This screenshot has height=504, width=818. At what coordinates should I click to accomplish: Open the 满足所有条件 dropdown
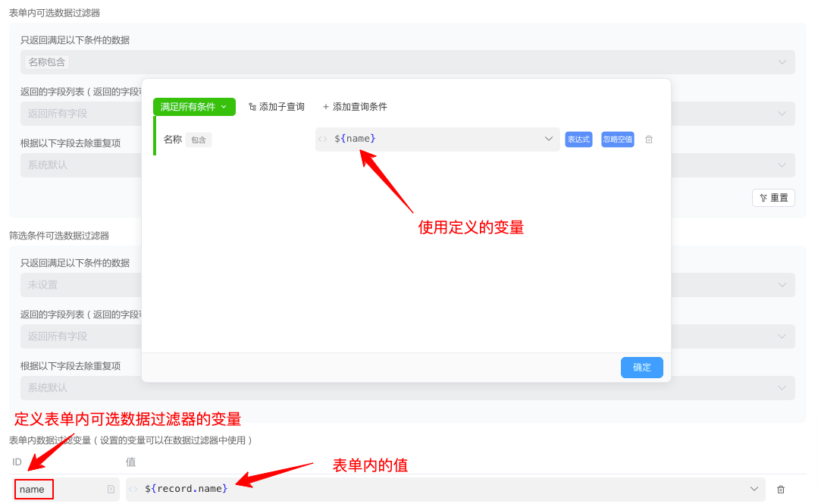[194, 107]
